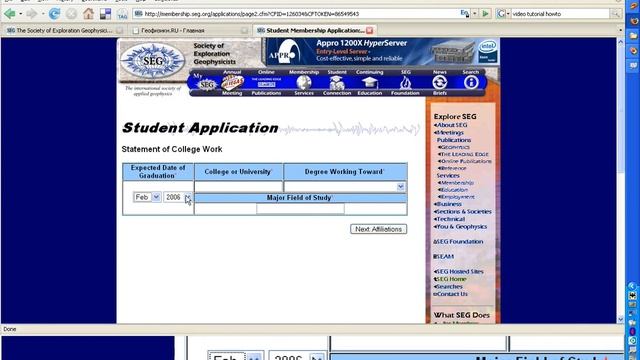
Task: Click the green Go arrow beside address bar
Action: (x=485, y=14)
